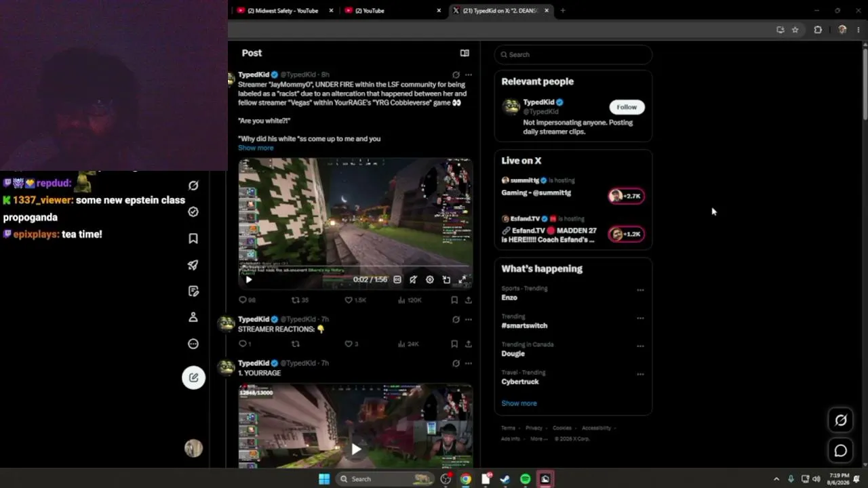
Task: Play the JayMommy0 video clip
Action: pyautogui.click(x=249, y=279)
